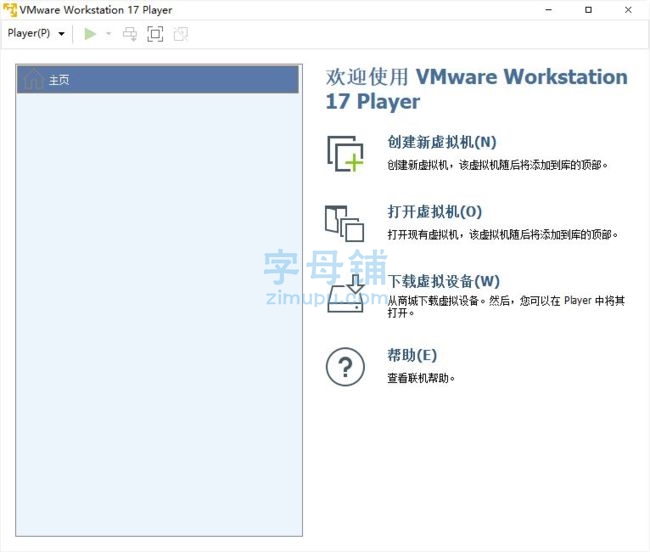Click the house icon next to 主页
Screen dimensions: 650x552
pyautogui.click(x=34, y=79)
